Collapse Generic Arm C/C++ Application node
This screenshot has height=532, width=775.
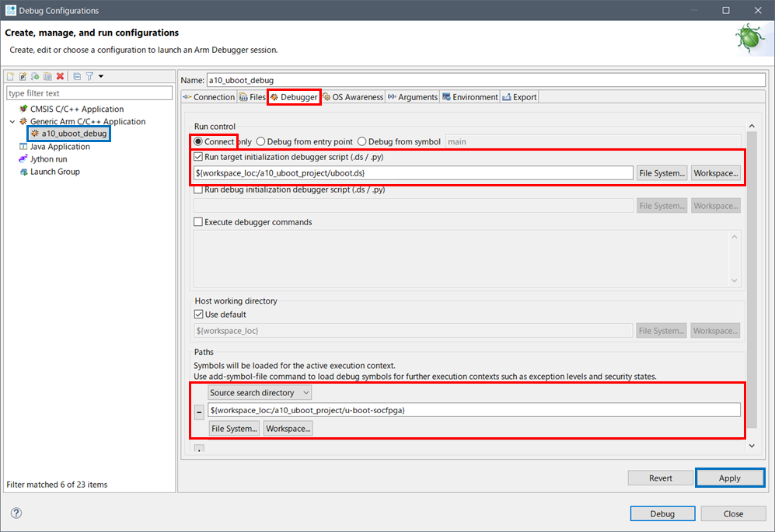12,122
